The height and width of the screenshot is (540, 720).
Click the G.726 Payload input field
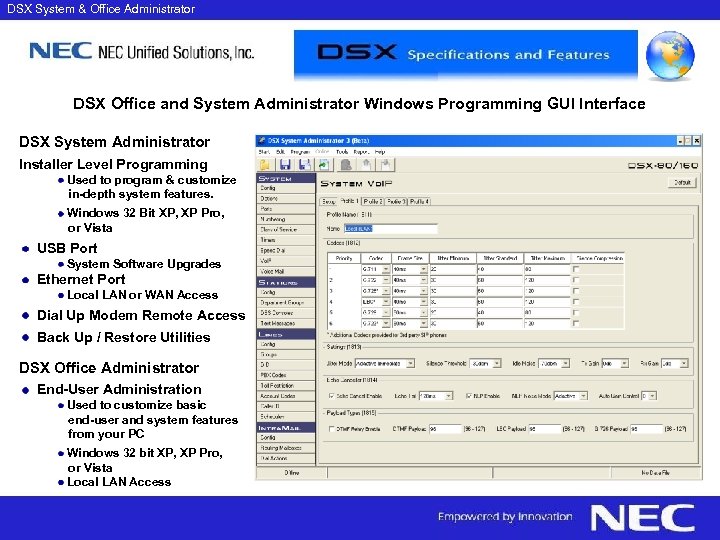(647, 429)
